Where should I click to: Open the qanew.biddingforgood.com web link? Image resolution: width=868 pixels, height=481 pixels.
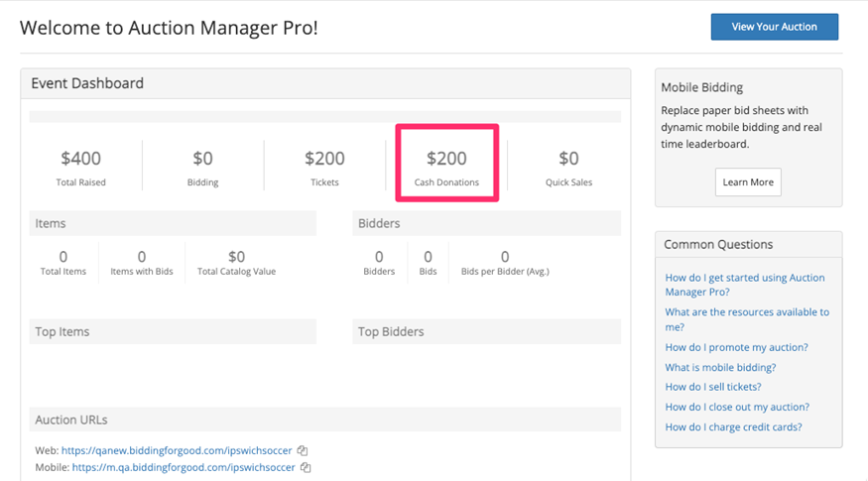tap(177, 450)
